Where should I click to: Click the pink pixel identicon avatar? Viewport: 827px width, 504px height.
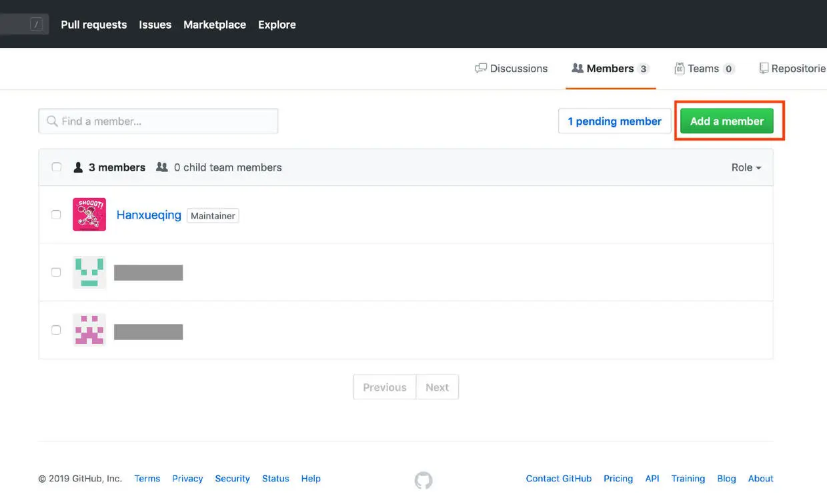pos(89,330)
